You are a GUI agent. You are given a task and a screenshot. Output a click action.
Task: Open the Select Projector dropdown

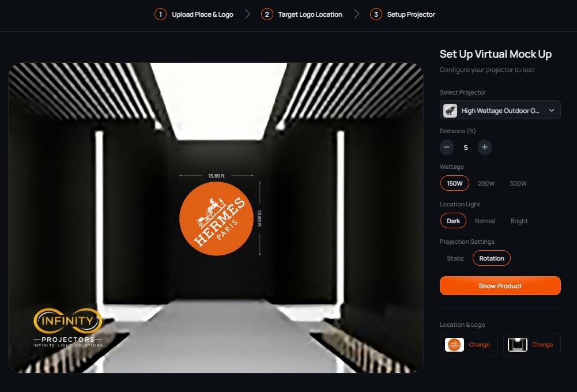point(500,110)
